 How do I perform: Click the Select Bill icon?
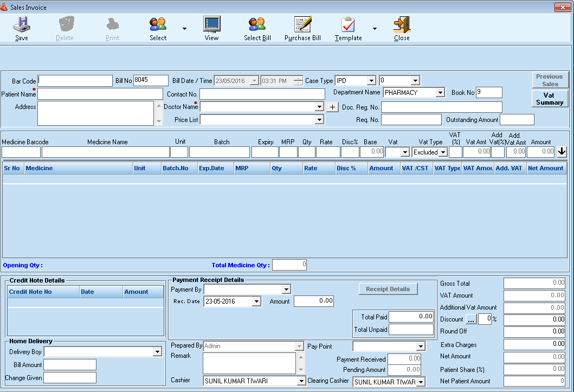point(257,24)
